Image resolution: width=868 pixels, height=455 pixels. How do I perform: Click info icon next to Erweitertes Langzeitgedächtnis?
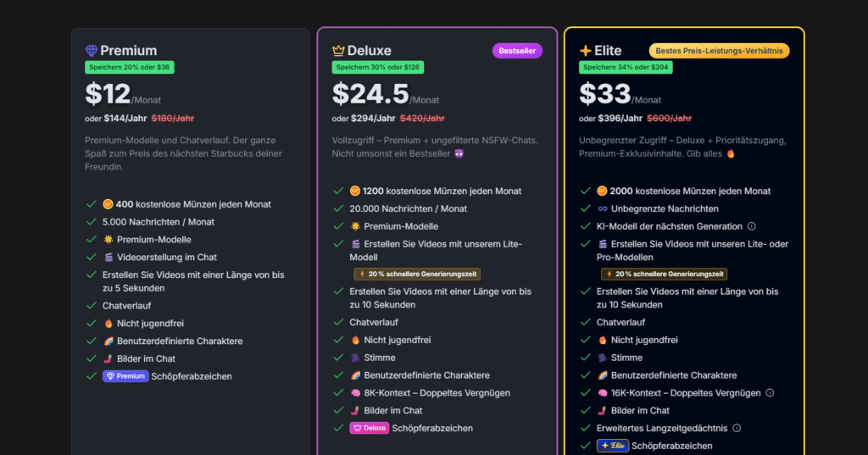coord(737,429)
